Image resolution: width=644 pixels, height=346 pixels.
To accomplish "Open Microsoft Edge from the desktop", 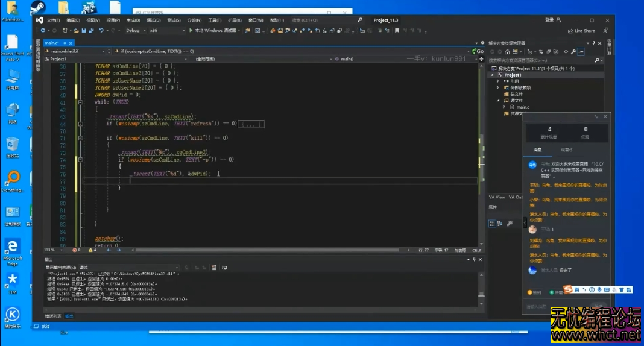I will pos(12,247).
